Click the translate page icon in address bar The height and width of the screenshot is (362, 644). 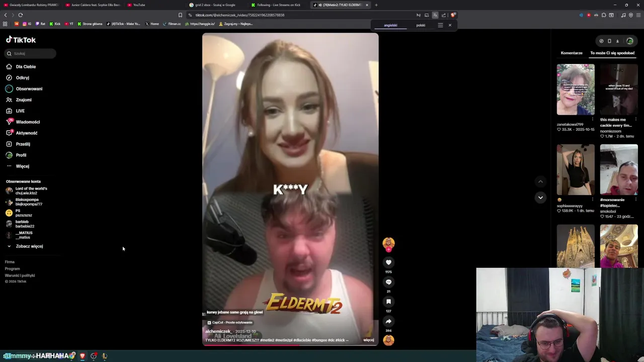[435, 15]
